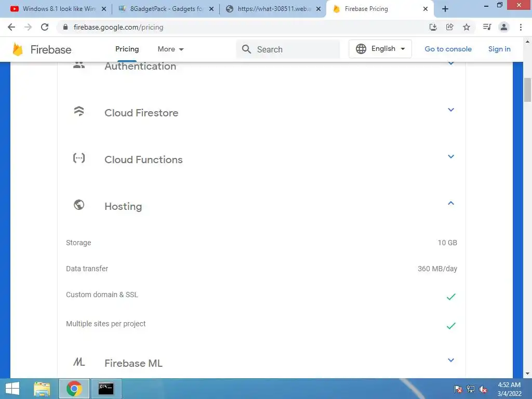Open the English language dropdown
This screenshot has height=399, width=532.
380,49
